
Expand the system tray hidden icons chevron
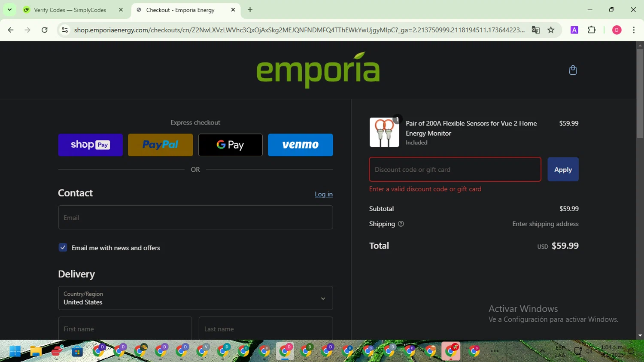542,351
